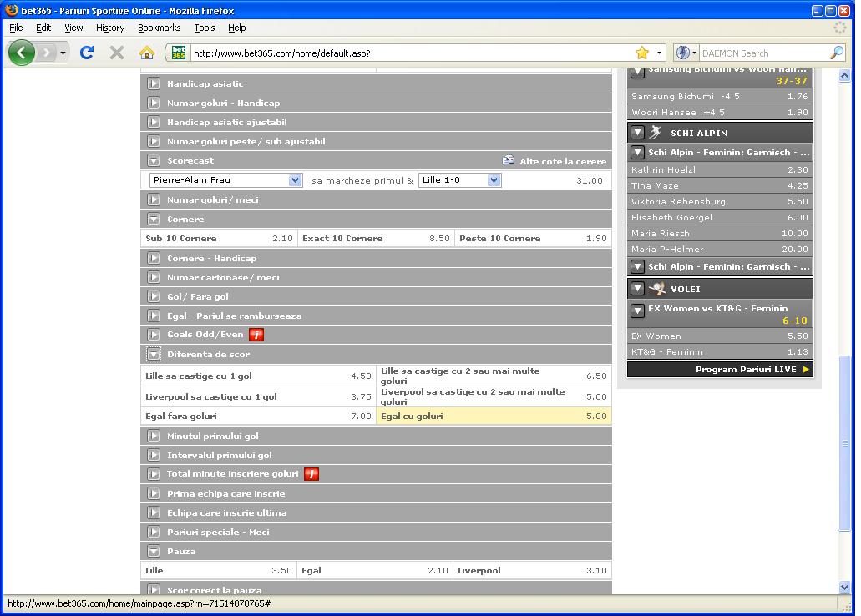Click the page scrollbar up arrow
Image resolution: width=861 pixels, height=616 pixels.
point(845,76)
